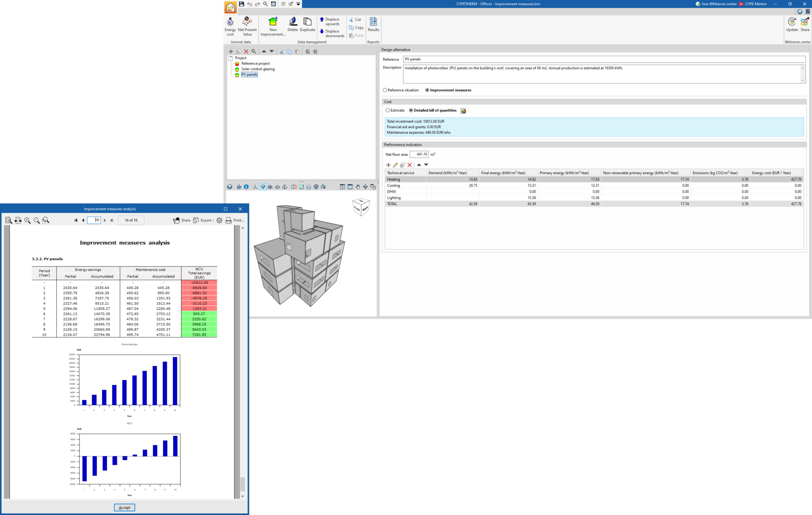Click the Net floor area input field
The width and height of the screenshot is (812, 515).
(419, 155)
